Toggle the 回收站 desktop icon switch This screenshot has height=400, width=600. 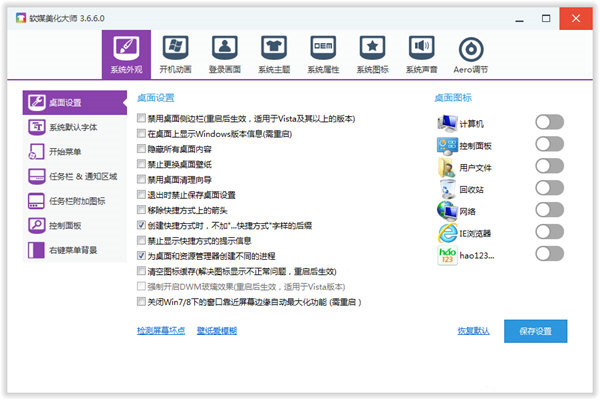[x=549, y=188]
